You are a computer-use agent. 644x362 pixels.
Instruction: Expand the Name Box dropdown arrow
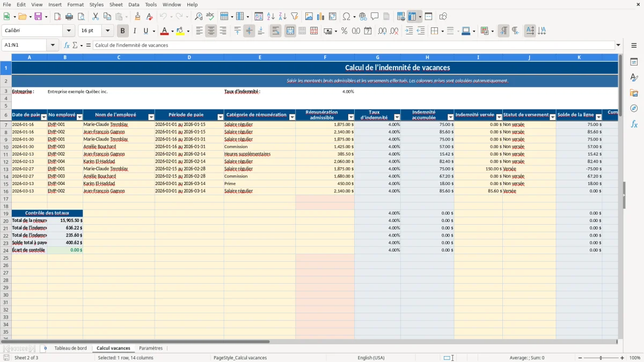coord(53,45)
